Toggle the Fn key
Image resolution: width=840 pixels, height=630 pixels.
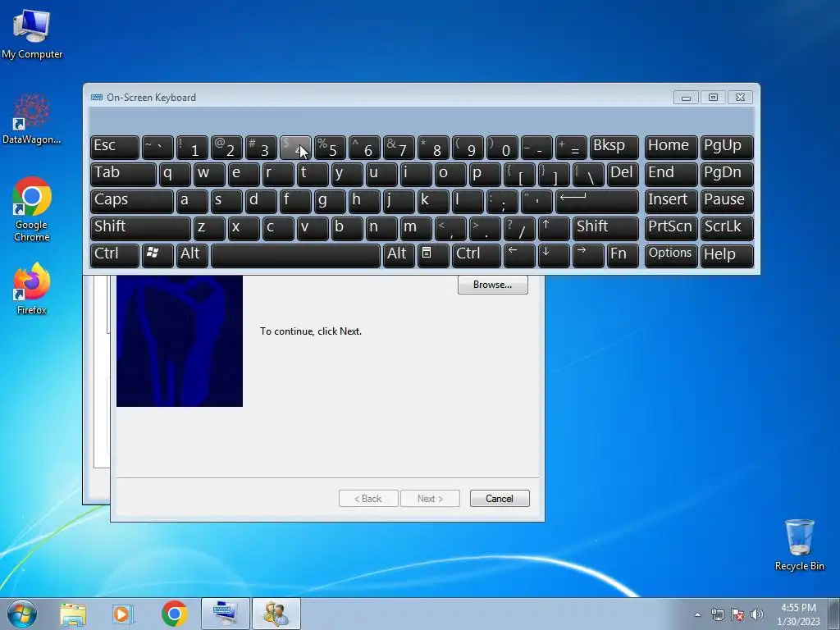(x=623, y=255)
